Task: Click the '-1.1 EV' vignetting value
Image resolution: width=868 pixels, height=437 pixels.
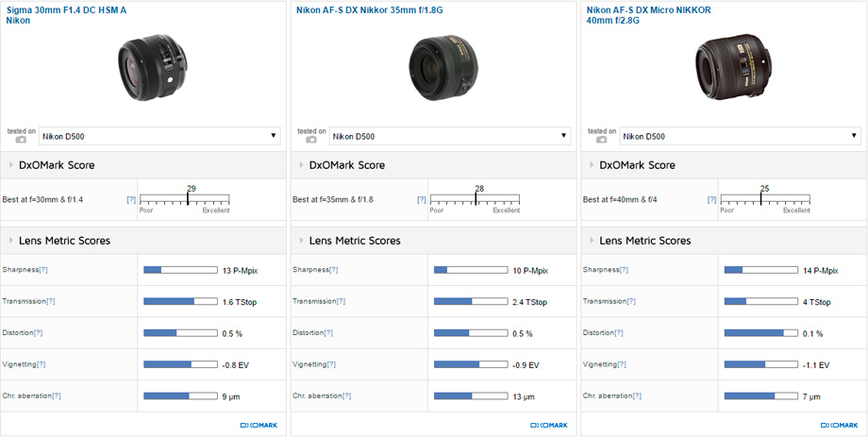Action: click(x=816, y=365)
